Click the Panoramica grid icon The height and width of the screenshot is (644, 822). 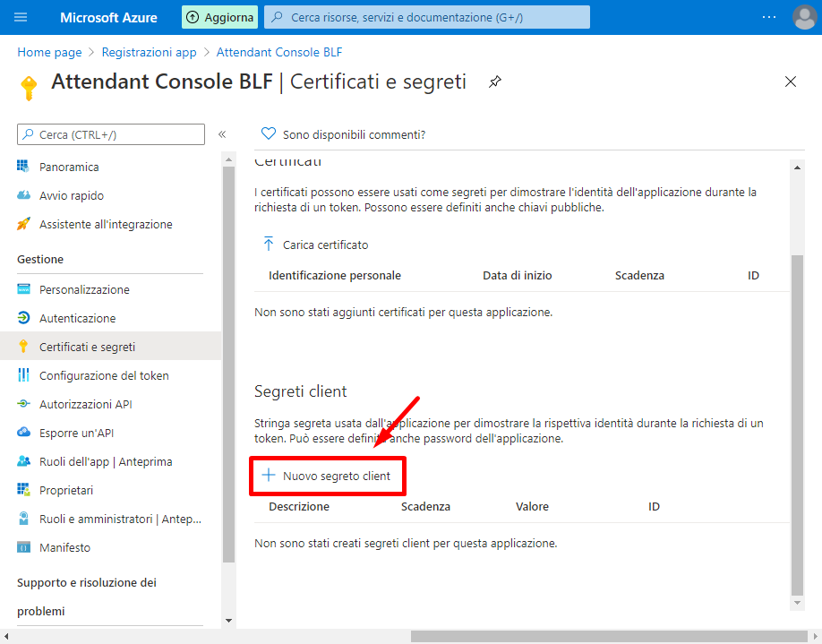[x=23, y=167]
